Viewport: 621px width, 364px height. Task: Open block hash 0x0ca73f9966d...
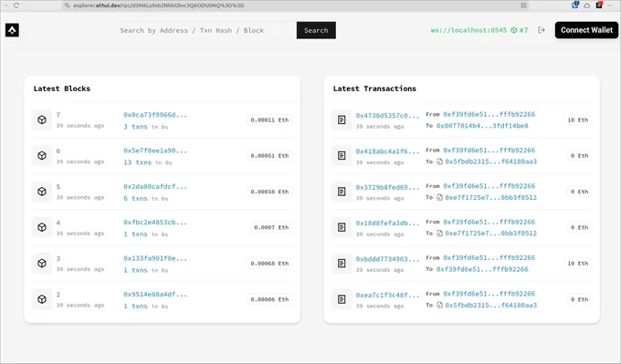click(x=155, y=115)
